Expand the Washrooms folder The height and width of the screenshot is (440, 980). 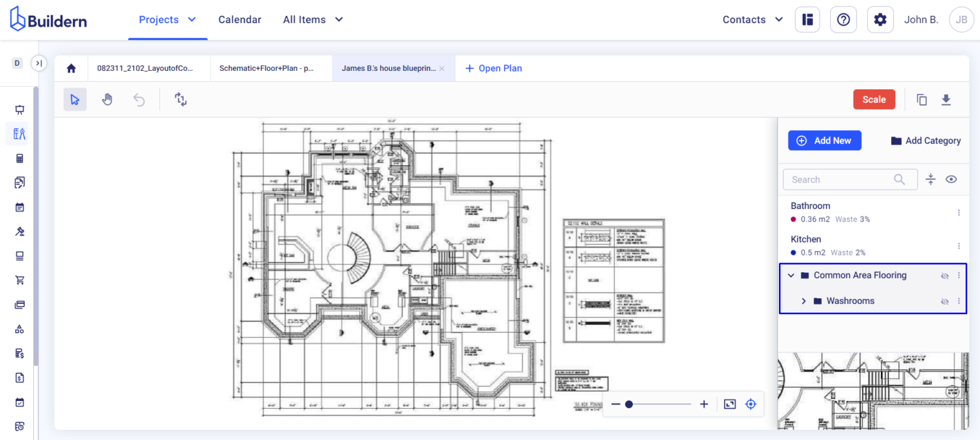(x=804, y=301)
